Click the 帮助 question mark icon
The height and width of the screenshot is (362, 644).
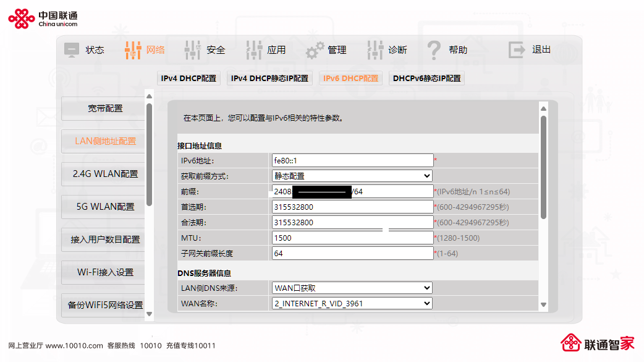click(434, 51)
